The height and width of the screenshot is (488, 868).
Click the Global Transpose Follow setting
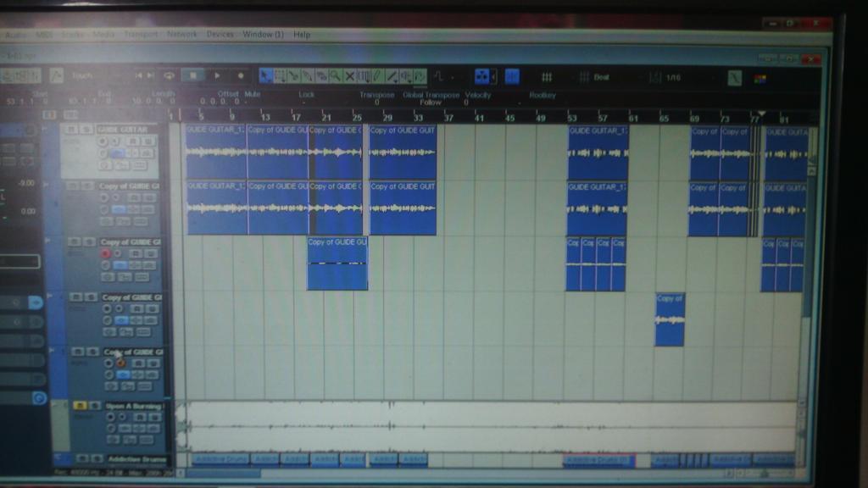click(x=430, y=103)
